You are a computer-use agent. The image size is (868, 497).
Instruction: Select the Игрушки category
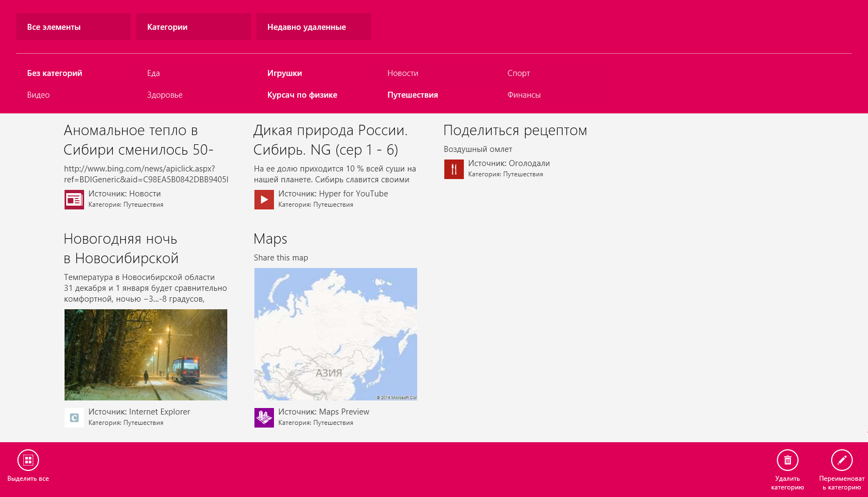(x=285, y=73)
